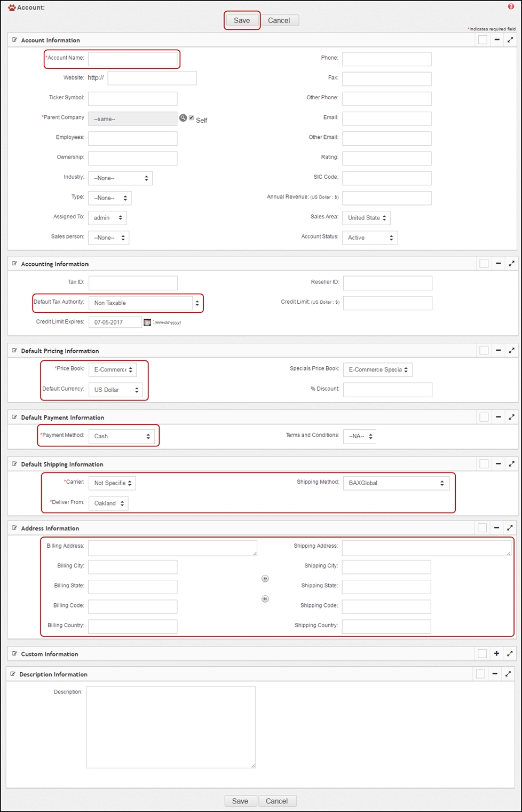Open the red help question mark icon
The width and height of the screenshot is (522, 812).
click(511, 6)
